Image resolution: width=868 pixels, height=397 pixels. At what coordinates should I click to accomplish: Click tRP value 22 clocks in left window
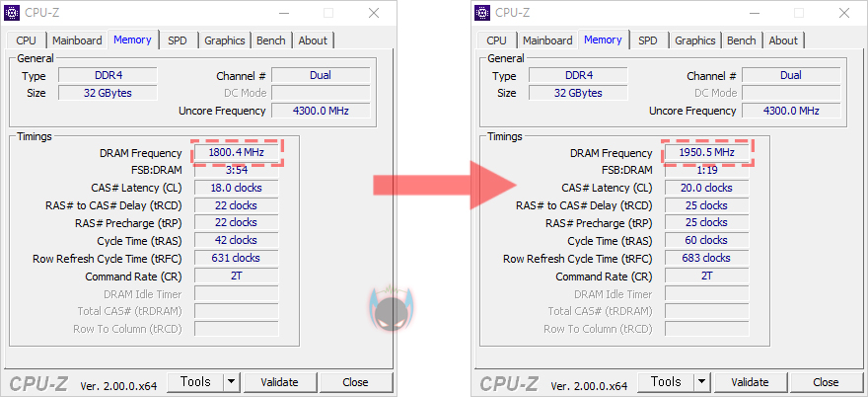(237, 222)
